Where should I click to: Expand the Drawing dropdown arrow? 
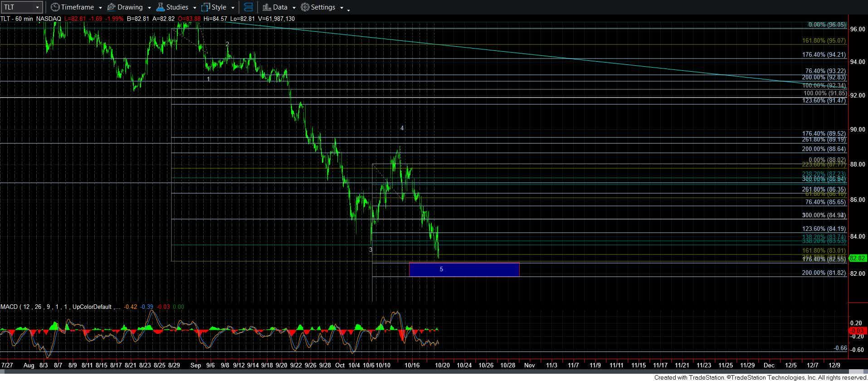point(149,8)
